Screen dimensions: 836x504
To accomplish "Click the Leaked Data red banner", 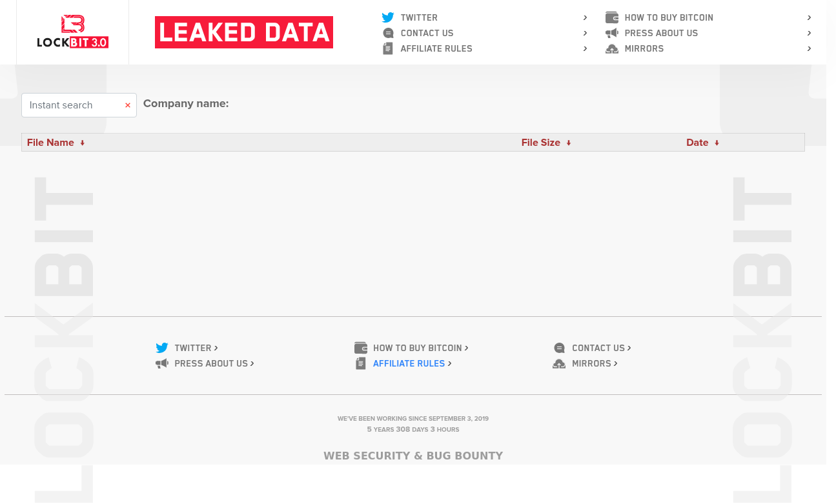I will [x=244, y=32].
